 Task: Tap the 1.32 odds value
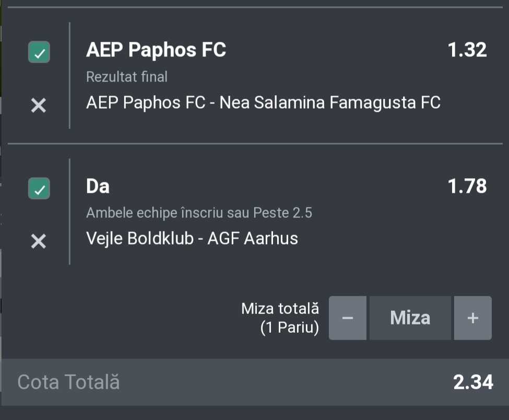(467, 50)
